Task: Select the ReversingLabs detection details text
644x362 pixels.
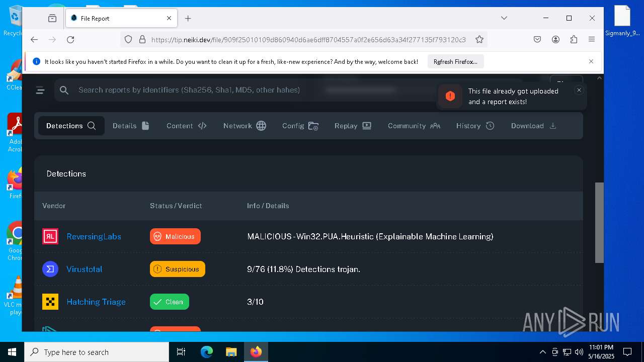Action: pos(370,236)
